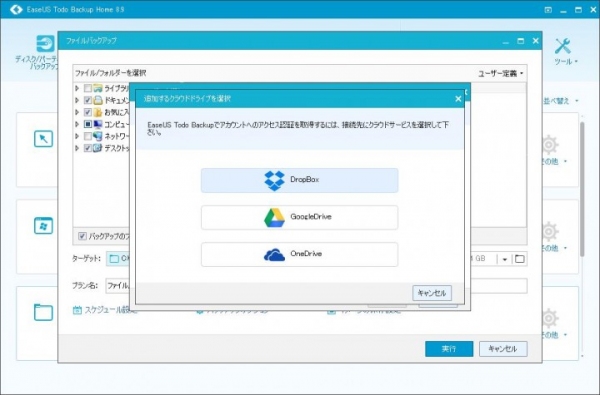Open その他 dropdown for the first task

(554, 162)
